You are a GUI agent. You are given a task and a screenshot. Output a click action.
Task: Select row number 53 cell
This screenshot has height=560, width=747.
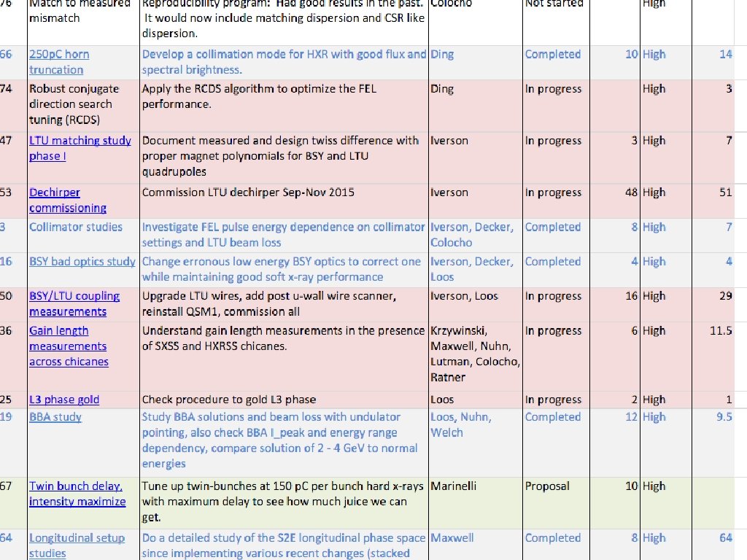pos(13,201)
